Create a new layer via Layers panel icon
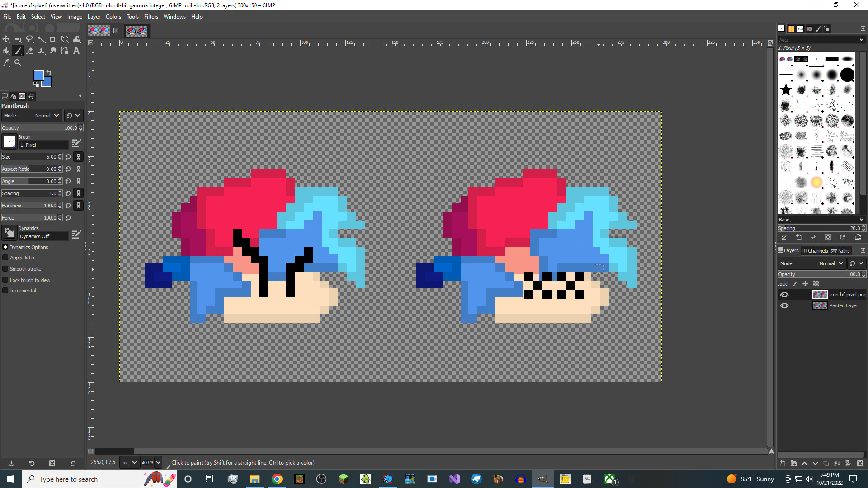Screen dimensions: 868x488 782,464
